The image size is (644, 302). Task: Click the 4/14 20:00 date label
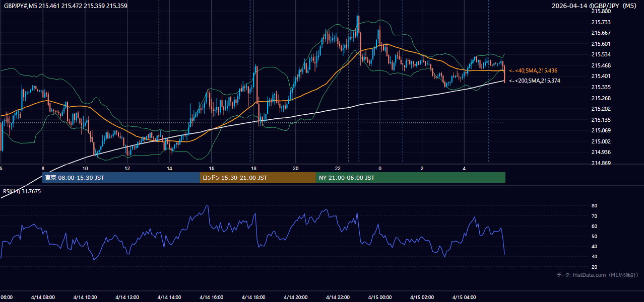click(295, 297)
